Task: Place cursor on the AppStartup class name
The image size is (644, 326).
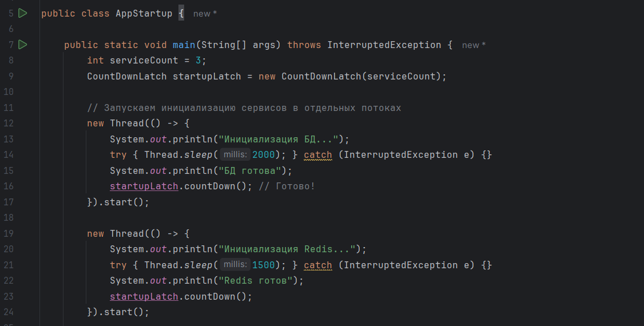Action: [144, 13]
